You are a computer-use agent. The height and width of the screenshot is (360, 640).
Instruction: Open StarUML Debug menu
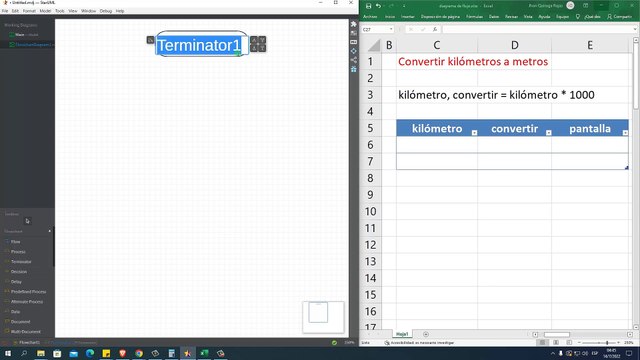[105, 11]
